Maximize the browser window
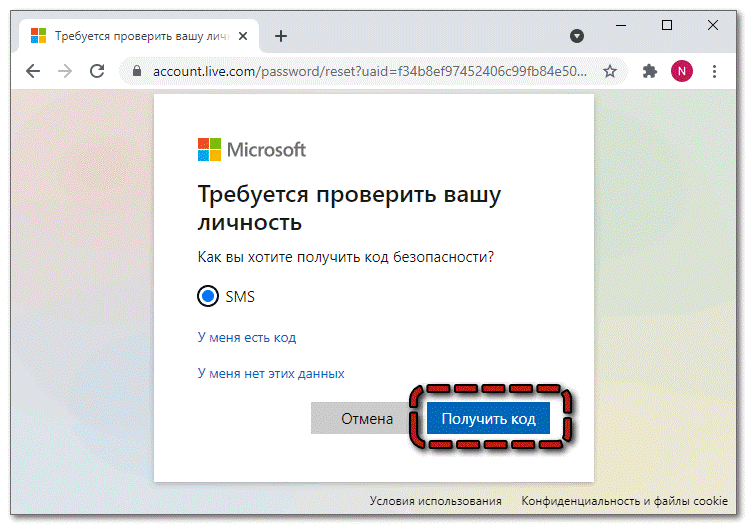 pos(667,25)
